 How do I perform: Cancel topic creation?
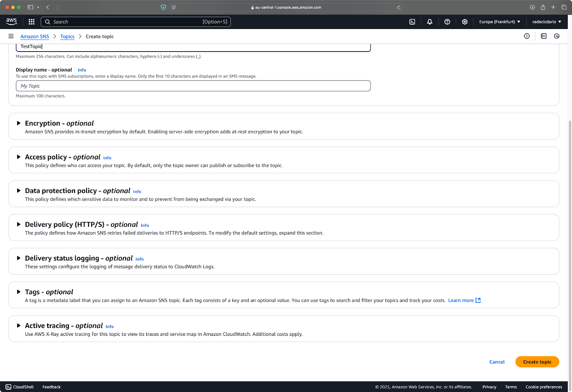[x=497, y=362]
